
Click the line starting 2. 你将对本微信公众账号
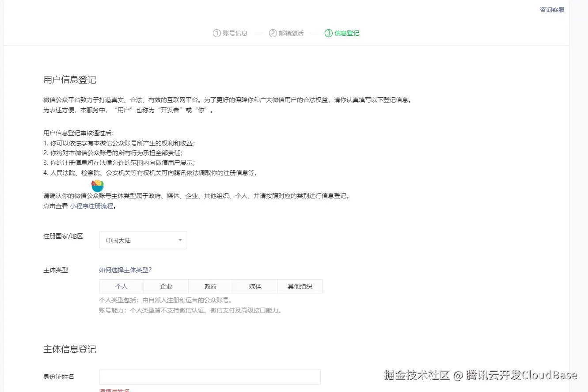[x=113, y=153]
